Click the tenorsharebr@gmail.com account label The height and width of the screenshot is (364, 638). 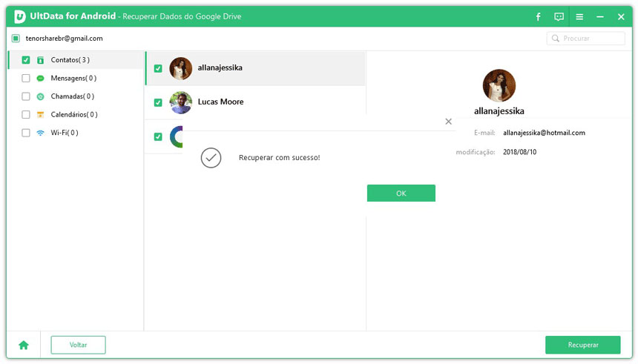click(65, 39)
